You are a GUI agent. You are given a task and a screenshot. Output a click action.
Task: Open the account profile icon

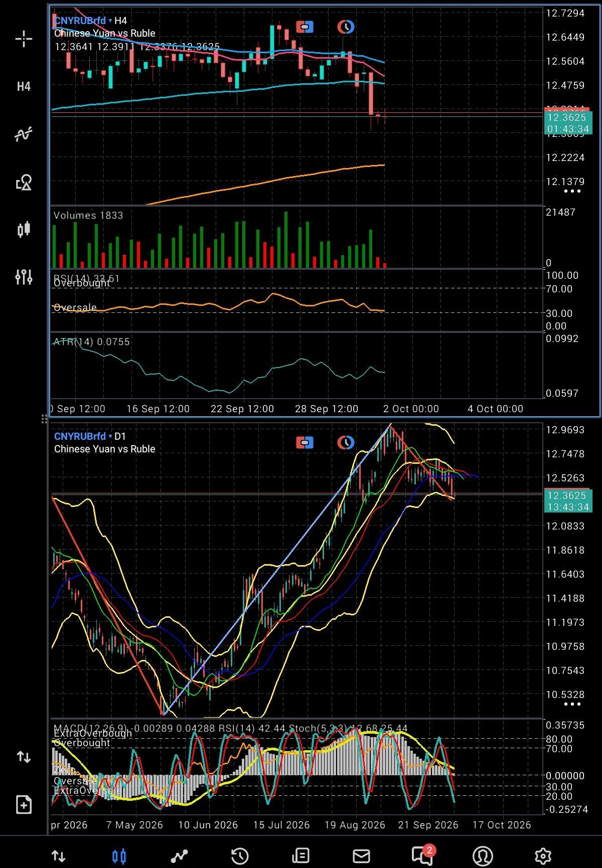click(x=483, y=856)
